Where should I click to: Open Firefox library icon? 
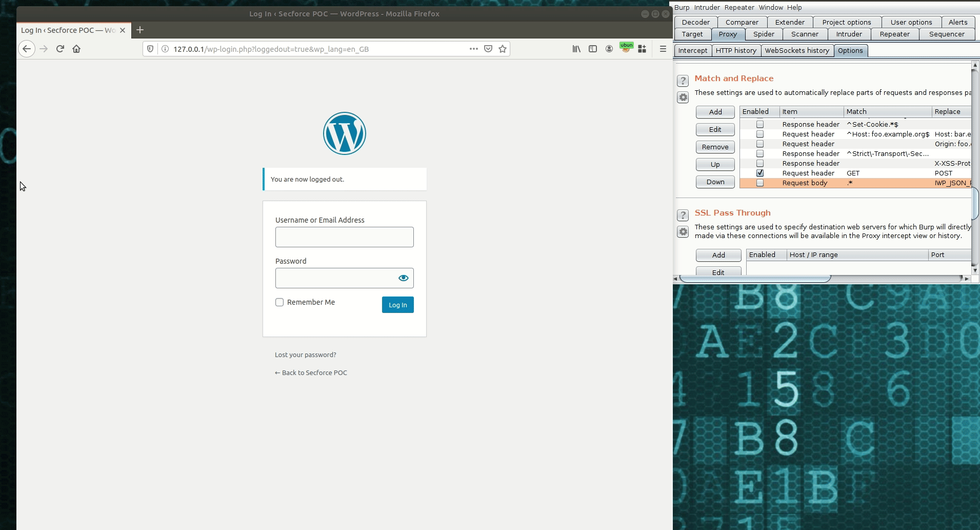[x=576, y=49]
